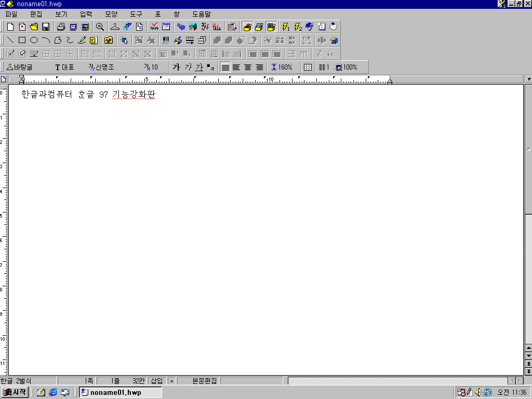
Task: Select the straight line drawing tool
Action: 10,41
